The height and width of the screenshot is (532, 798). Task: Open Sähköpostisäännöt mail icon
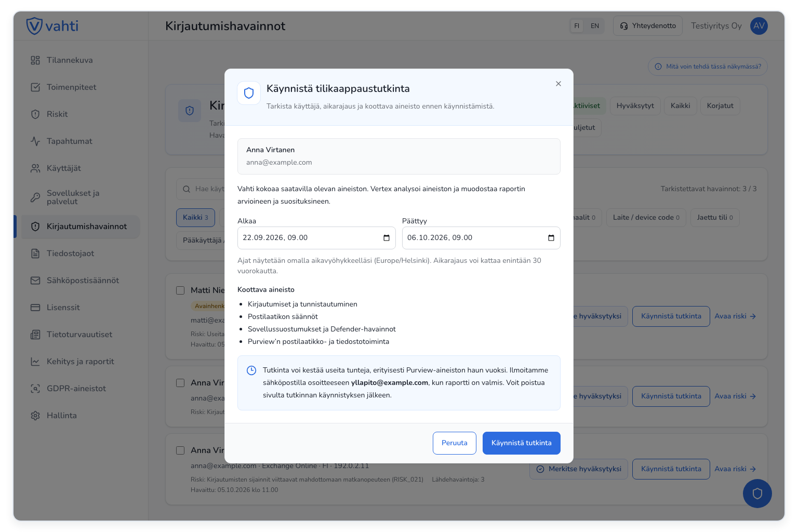[35, 281]
